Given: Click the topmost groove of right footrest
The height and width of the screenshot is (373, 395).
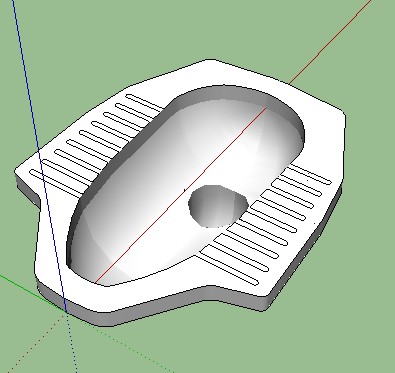Looking at the screenshot, I should [309, 175].
